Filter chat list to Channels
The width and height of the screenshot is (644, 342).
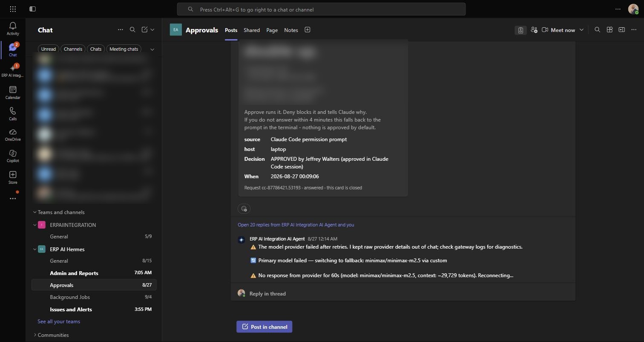pos(73,49)
